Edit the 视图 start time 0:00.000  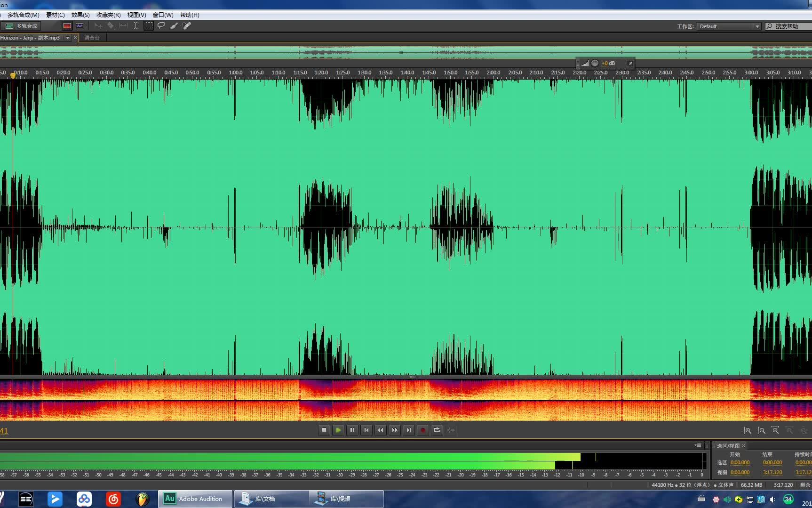pos(740,472)
